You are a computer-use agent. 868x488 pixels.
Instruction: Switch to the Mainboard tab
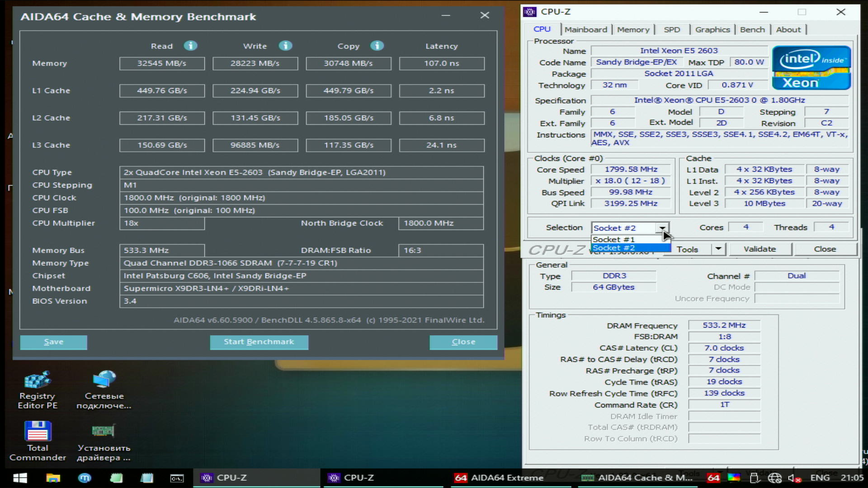[x=585, y=29]
